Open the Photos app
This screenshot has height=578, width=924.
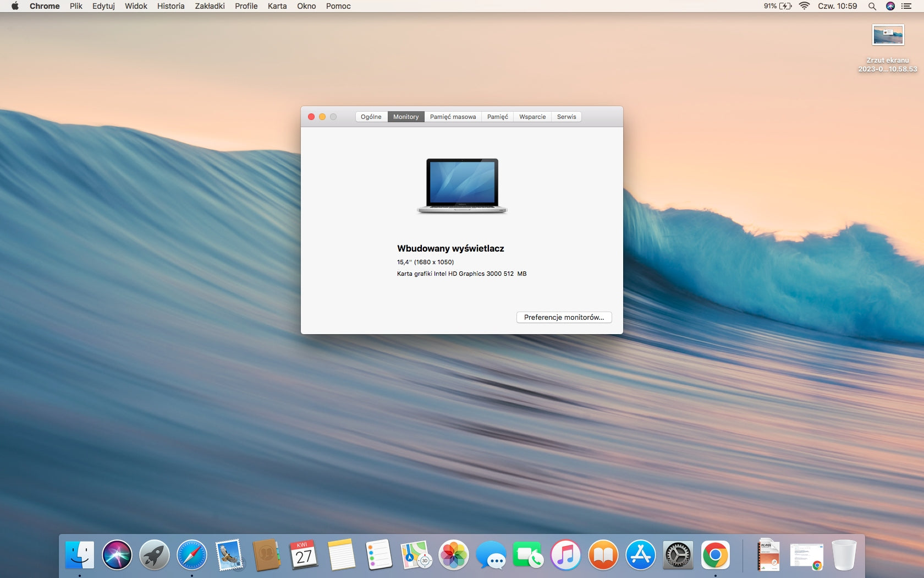coord(454,555)
